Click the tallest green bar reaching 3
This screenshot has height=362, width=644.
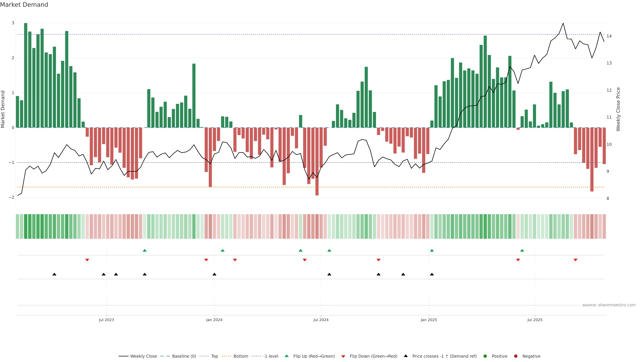tap(25, 75)
